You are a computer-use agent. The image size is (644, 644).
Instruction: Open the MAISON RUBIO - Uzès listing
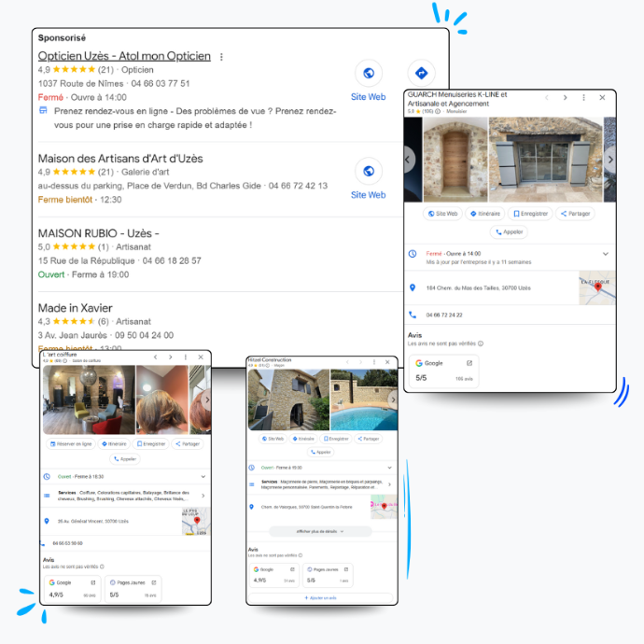[99, 233]
